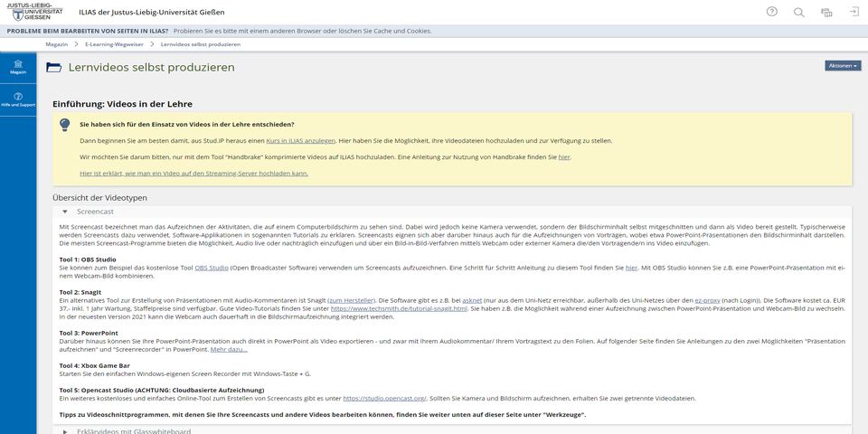The height and width of the screenshot is (434, 868).
Task: Open studio.opencast.org link
Action: [x=385, y=399]
